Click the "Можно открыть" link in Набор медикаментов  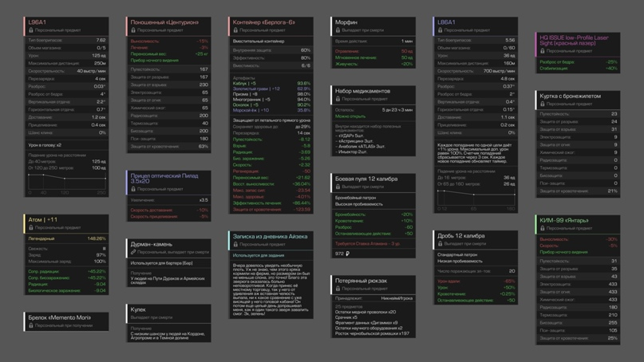tap(350, 116)
